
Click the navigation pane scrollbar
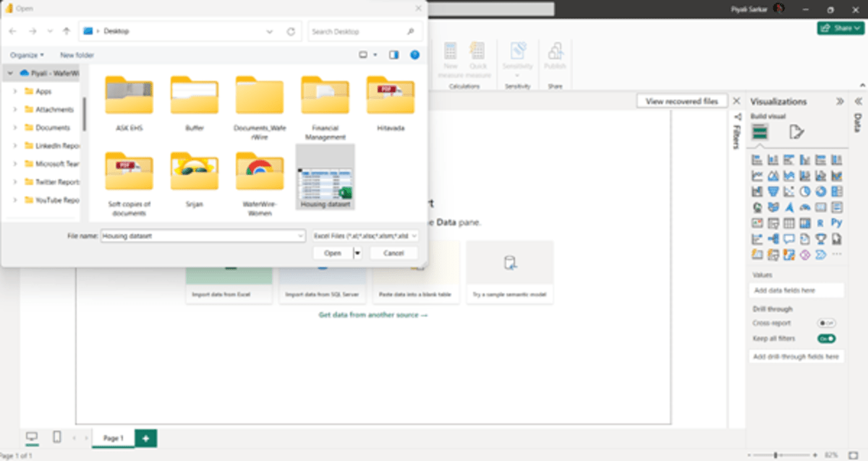85,114
